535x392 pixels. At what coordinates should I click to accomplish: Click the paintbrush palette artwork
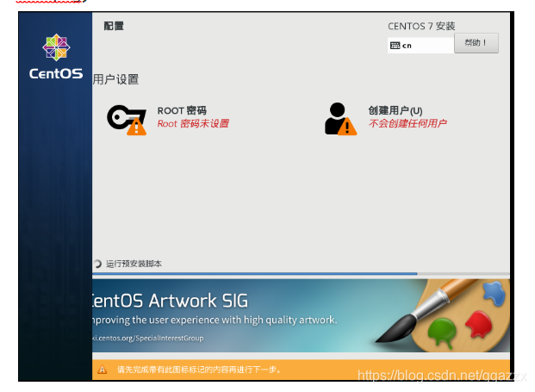tap(443, 315)
